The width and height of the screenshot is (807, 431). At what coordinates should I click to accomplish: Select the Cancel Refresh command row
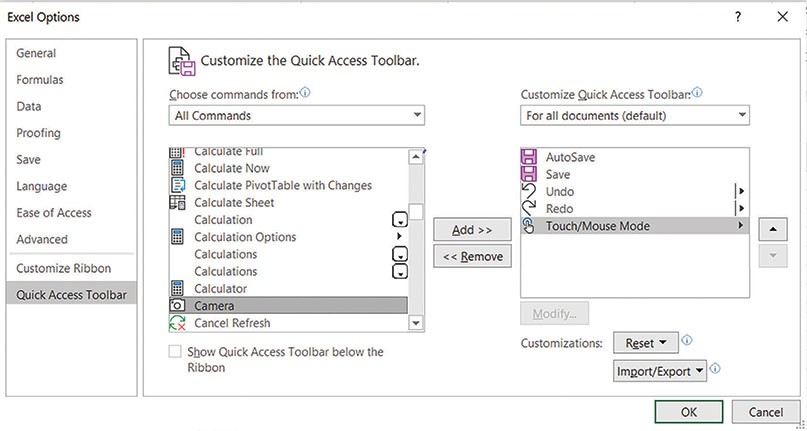click(x=288, y=323)
